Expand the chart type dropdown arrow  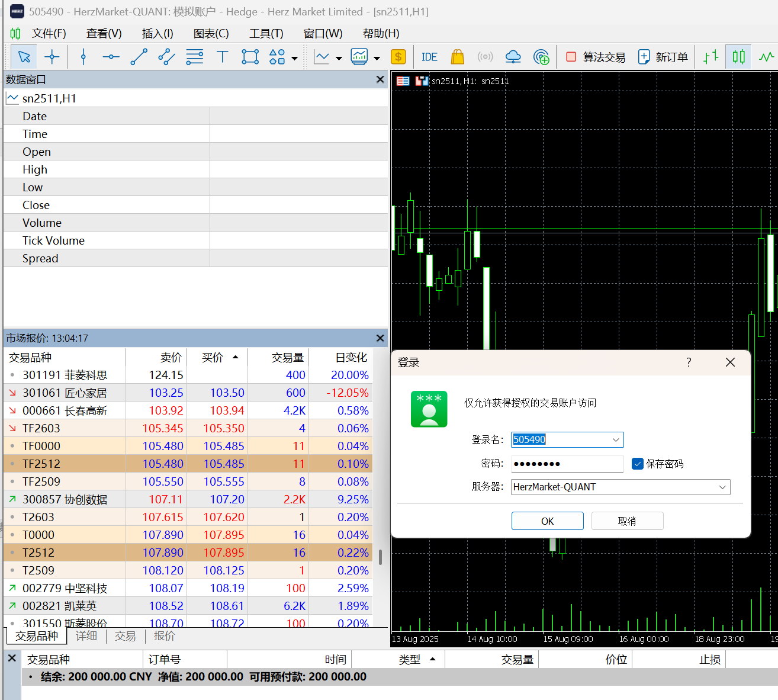click(339, 58)
